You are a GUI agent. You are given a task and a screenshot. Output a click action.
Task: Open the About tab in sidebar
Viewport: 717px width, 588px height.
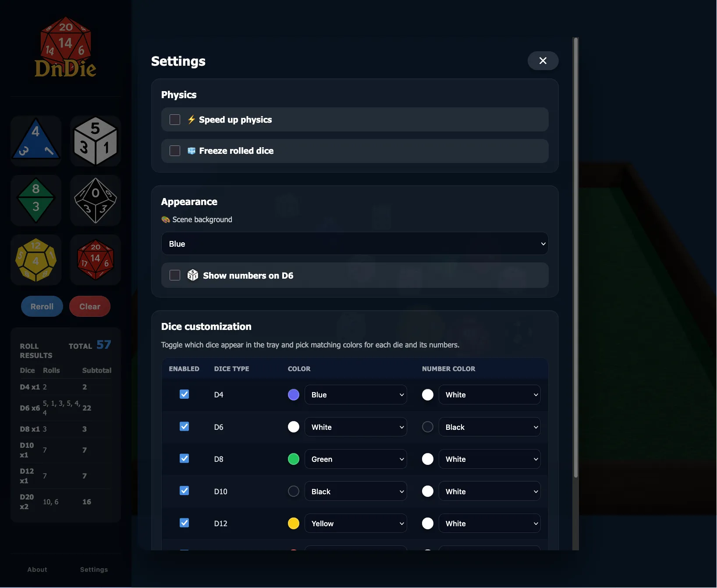point(37,570)
